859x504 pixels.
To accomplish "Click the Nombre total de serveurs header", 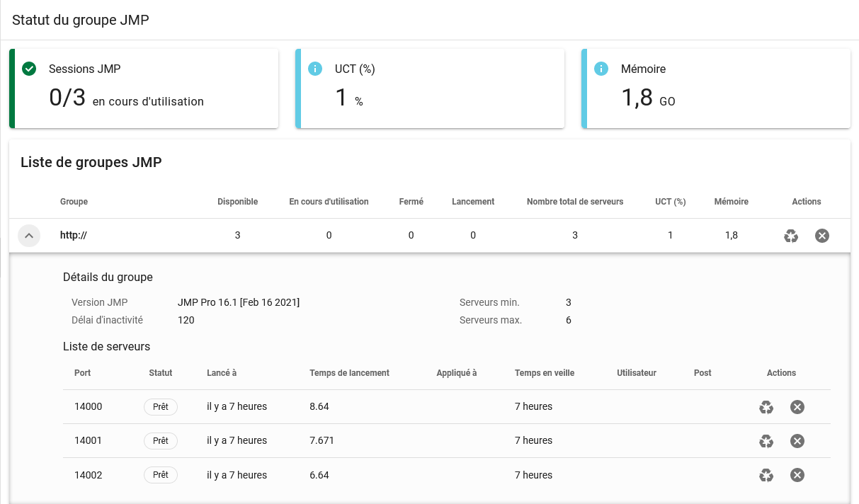I will 574,202.
